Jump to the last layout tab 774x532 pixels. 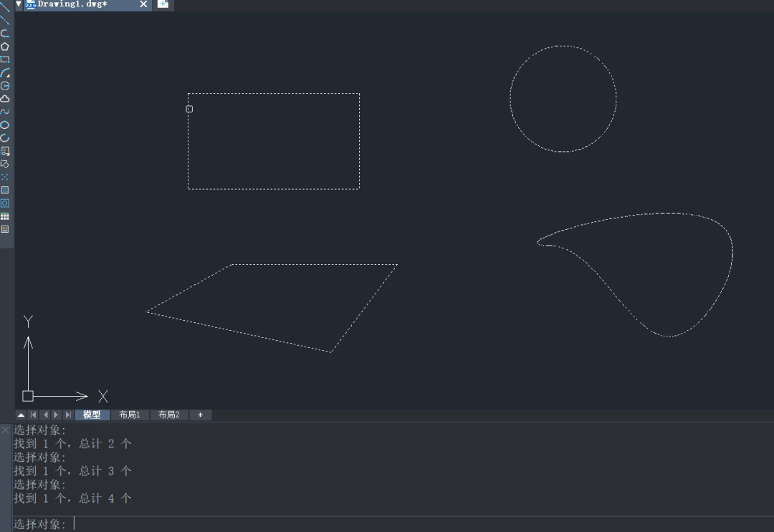(x=68, y=415)
